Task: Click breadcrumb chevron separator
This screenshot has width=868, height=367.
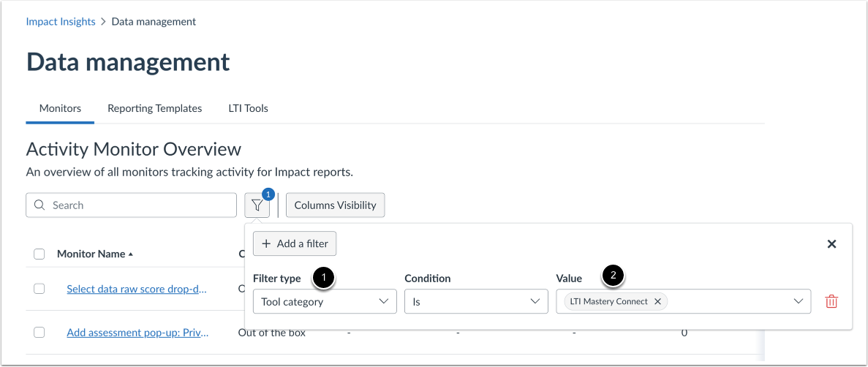Action: pos(104,22)
